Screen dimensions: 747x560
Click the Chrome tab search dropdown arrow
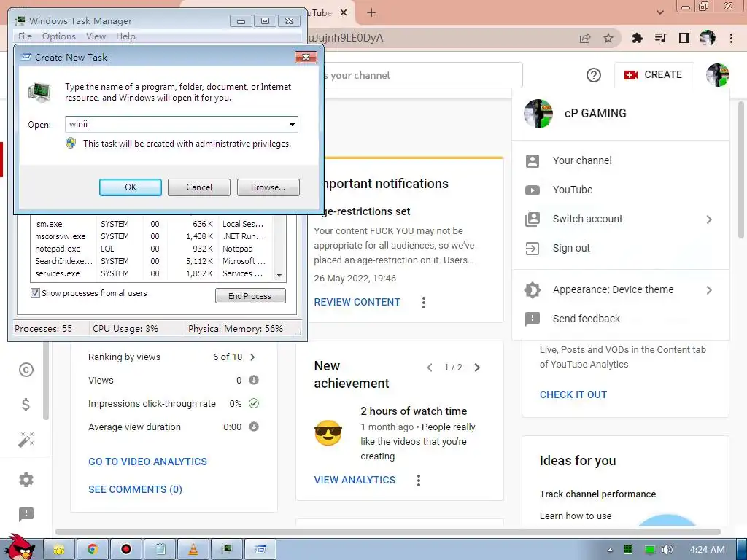tap(659, 12)
